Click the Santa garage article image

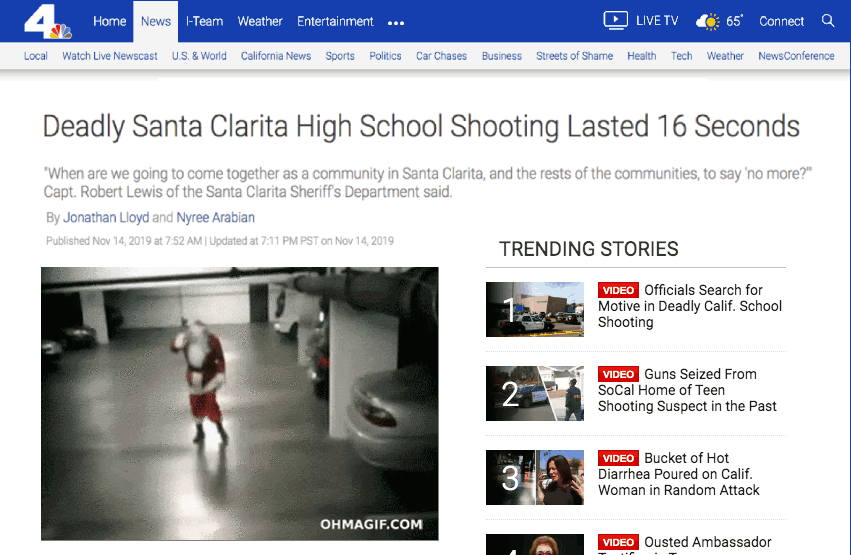pos(240,404)
